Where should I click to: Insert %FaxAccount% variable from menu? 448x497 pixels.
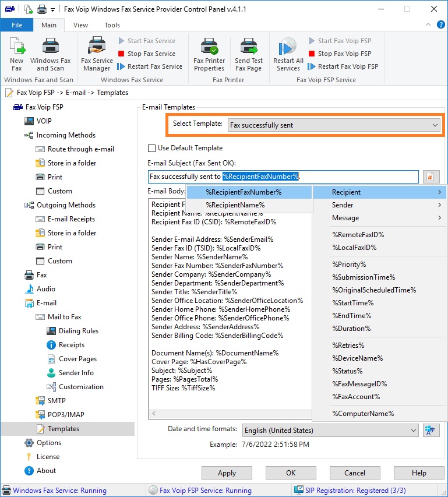(x=380, y=397)
